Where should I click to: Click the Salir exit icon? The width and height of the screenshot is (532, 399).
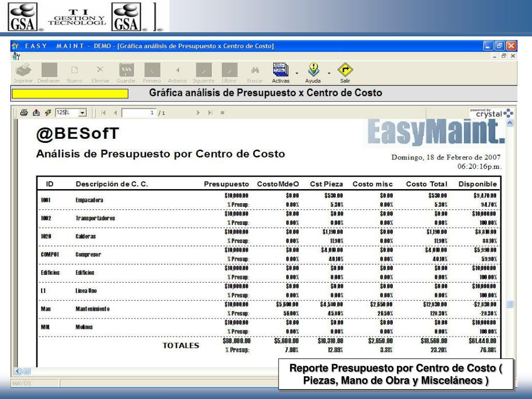pyautogui.click(x=345, y=70)
